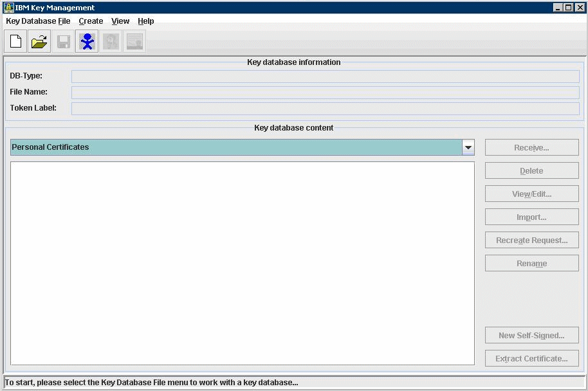Click the View/Edit... button
The height and width of the screenshot is (391, 588).
532,194
